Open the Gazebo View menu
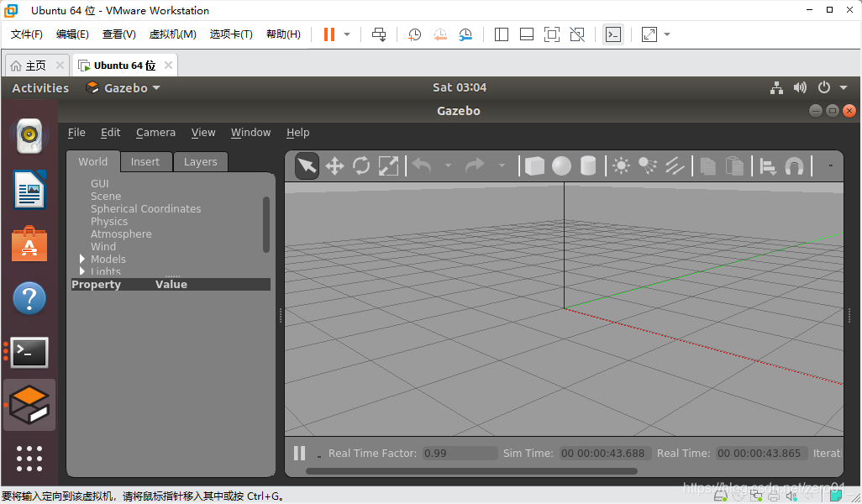The height and width of the screenshot is (504, 862). point(202,133)
